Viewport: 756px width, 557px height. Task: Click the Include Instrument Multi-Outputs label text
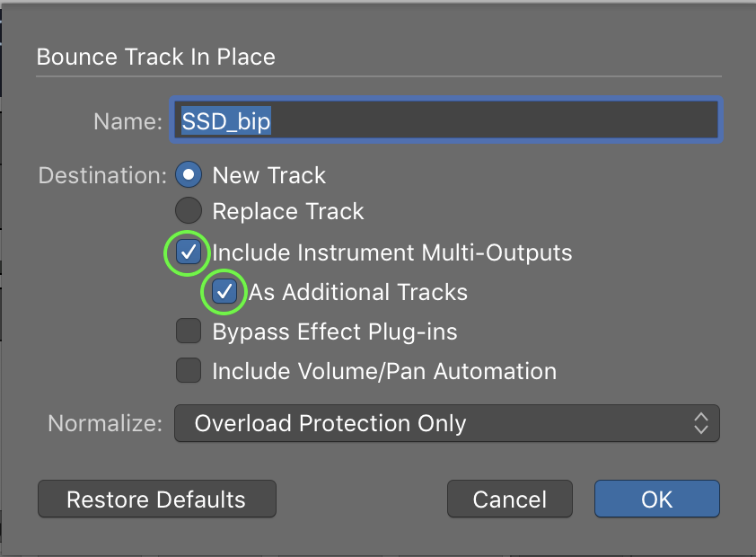pos(392,253)
